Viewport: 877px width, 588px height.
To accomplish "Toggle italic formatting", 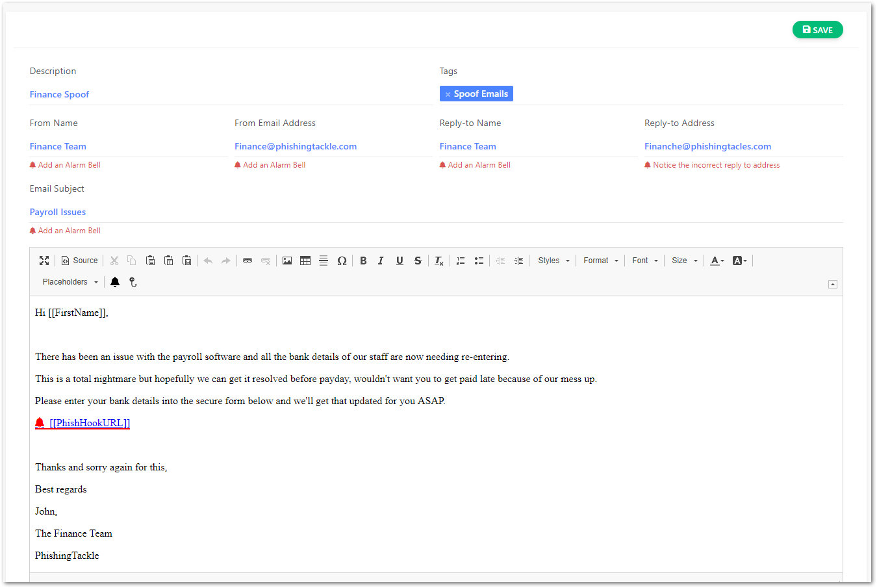I will [x=381, y=261].
